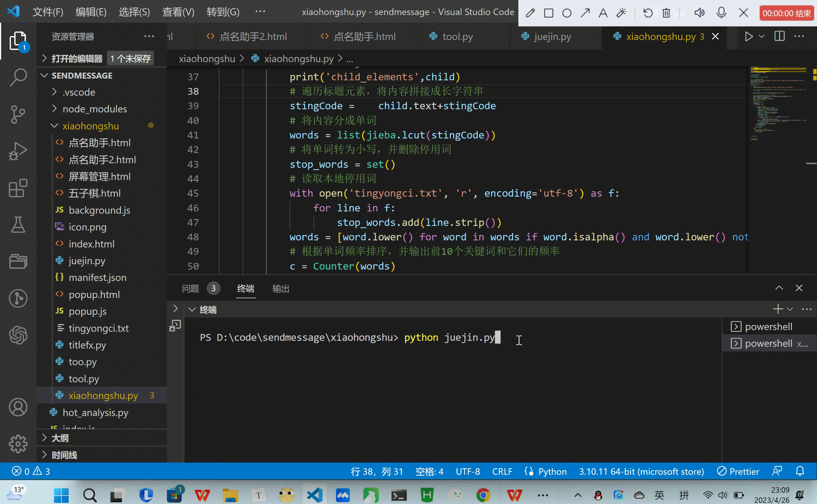
Task: Click the Extensions icon in activity bar
Action: pyautogui.click(x=18, y=188)
